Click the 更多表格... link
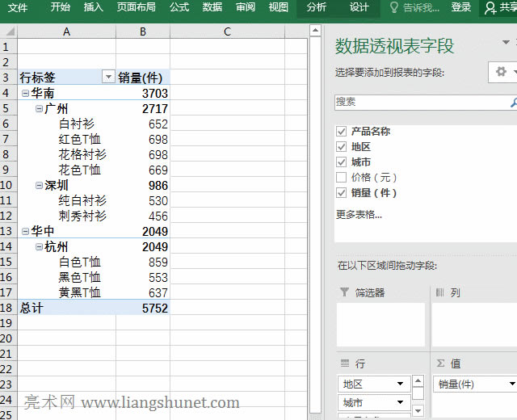 [x=359, y=214]
